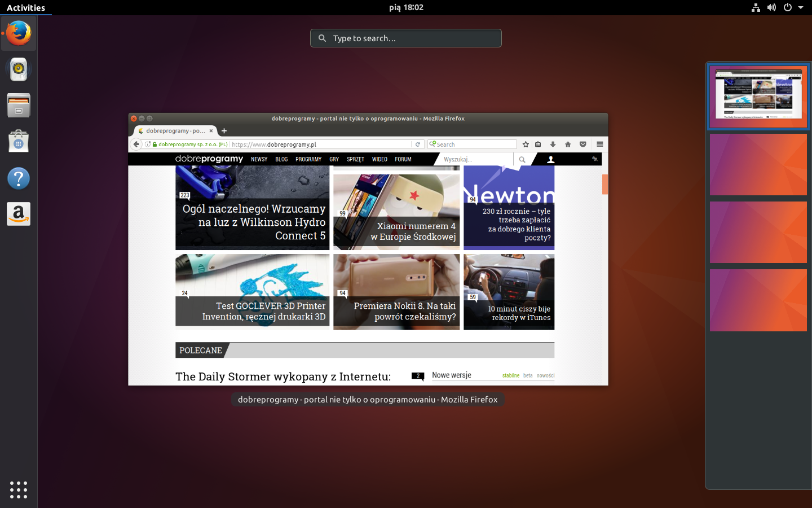This screenshot has width=812, height=508.
Task: Click the orange page scrollbar handle
Action: click(x=605, y=185)
